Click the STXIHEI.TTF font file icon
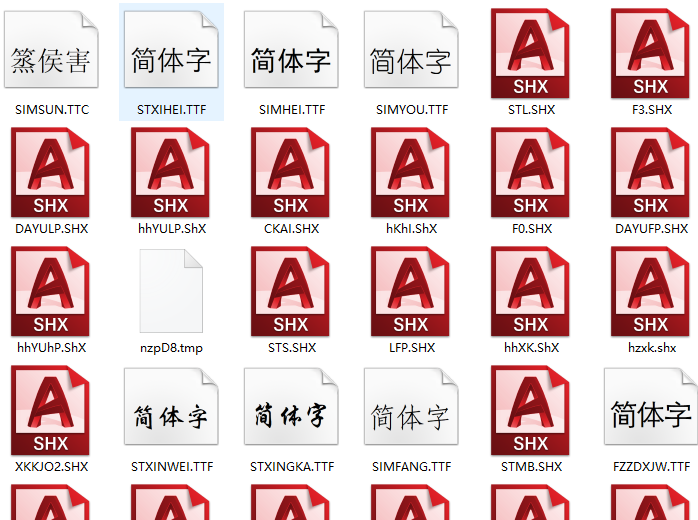This screenshot has height=520, width=698. 171,49
